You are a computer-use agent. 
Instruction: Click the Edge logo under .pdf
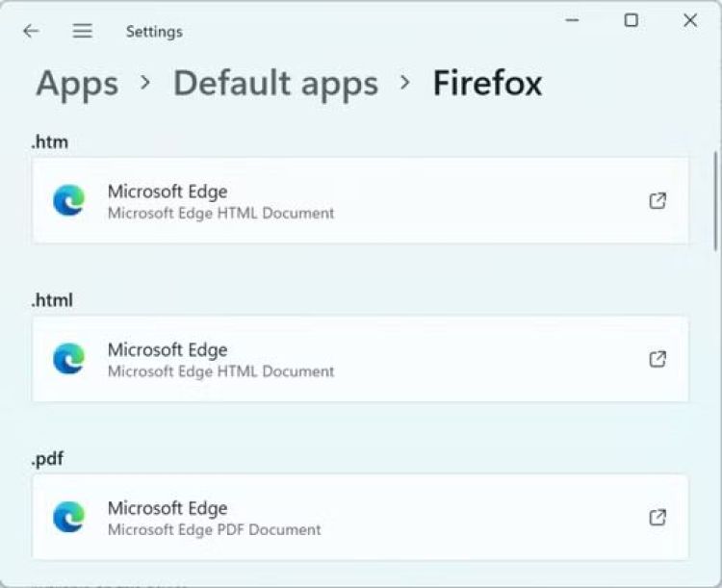[68, 517]
